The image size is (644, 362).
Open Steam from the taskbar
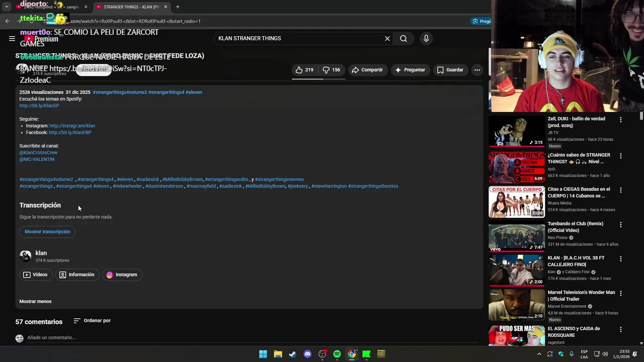292,354
